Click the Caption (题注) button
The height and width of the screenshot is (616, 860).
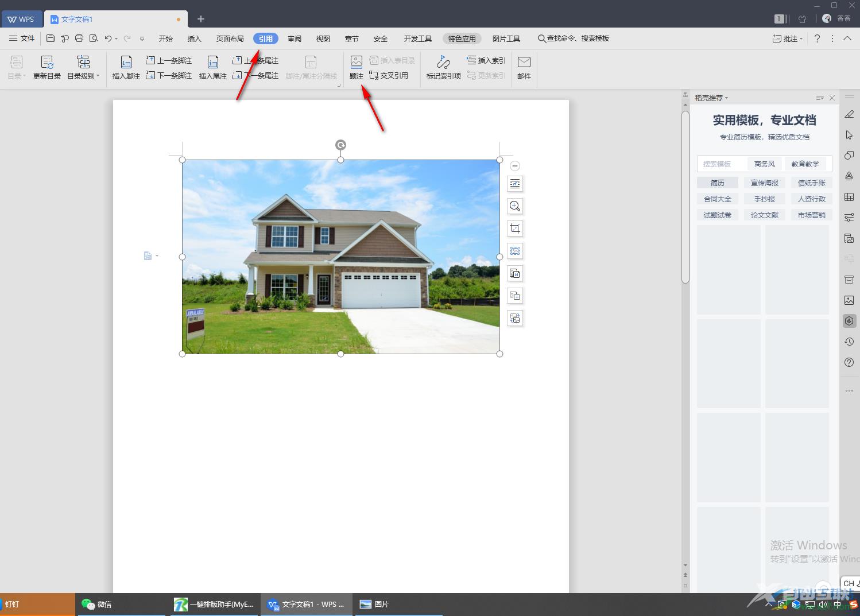357,67
